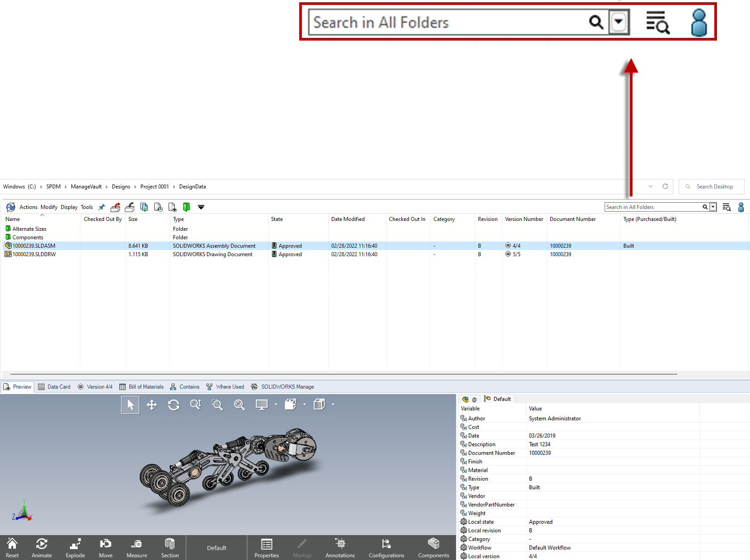Switch to the Contains tab
This screenshot has height=560, width=750.
(x=185, y=387)
